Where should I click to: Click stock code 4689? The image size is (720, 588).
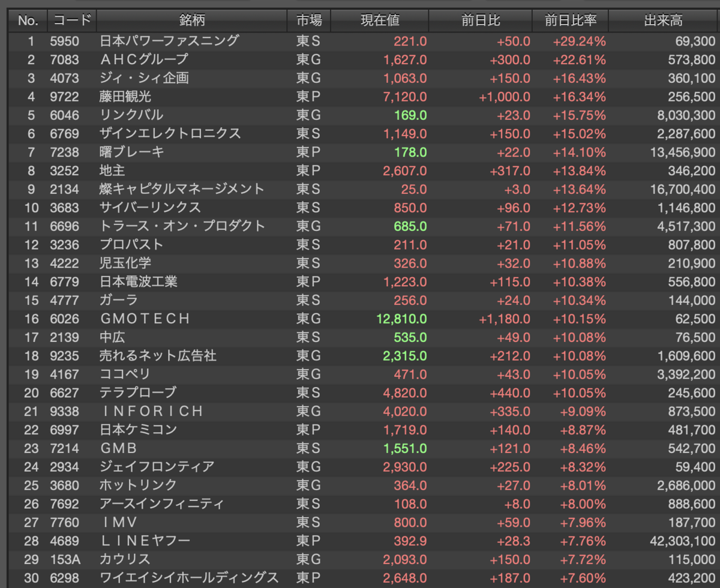point(64,541)
